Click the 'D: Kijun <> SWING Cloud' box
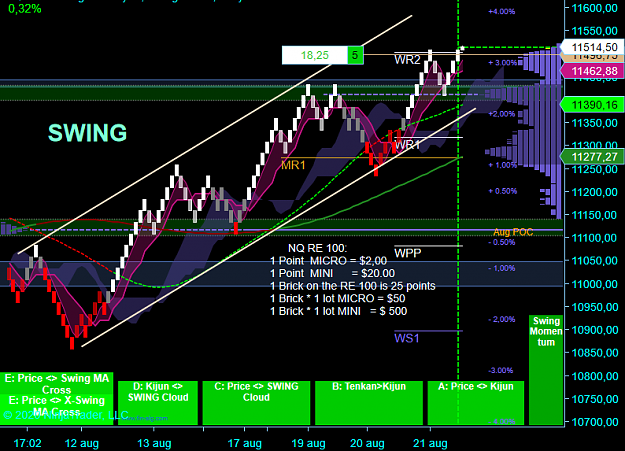 click(158, 403)
